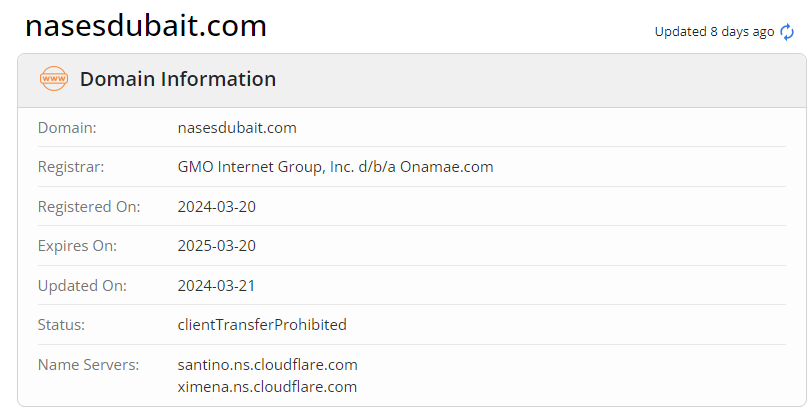
Task: Click the GMO Internet Group registrar name
Action: coord(335,167)
